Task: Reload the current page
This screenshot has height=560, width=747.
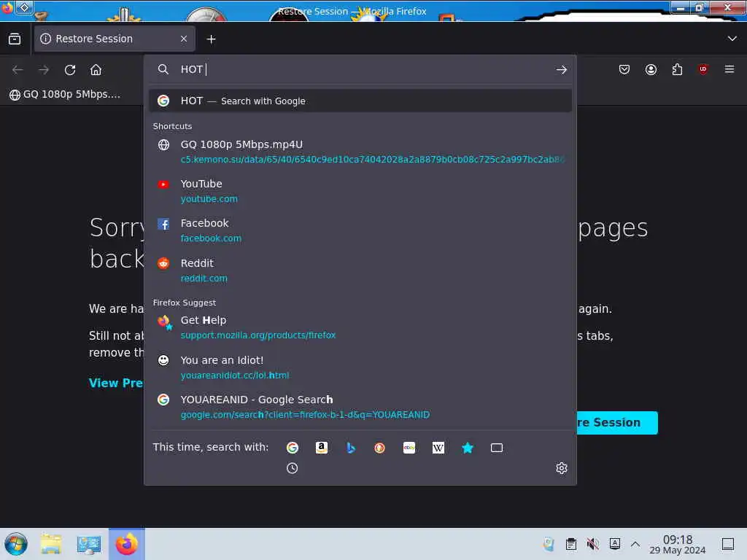Action: (x=70, y=70)
